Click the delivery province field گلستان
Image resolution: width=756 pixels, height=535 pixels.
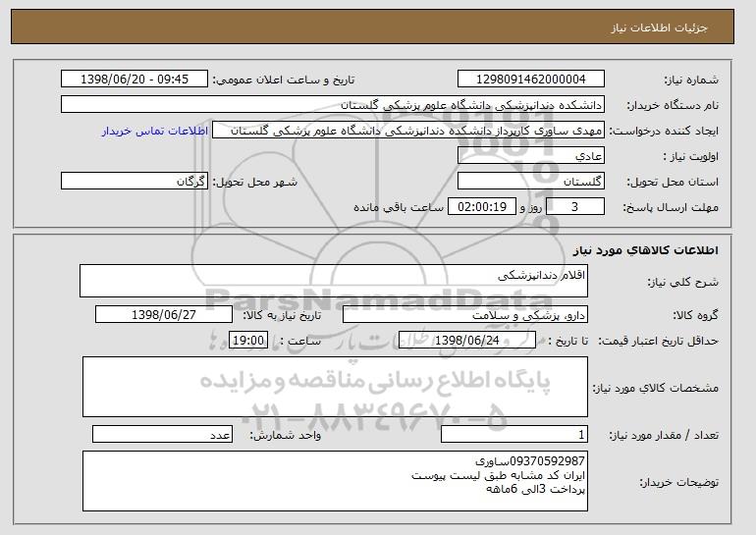531,182
